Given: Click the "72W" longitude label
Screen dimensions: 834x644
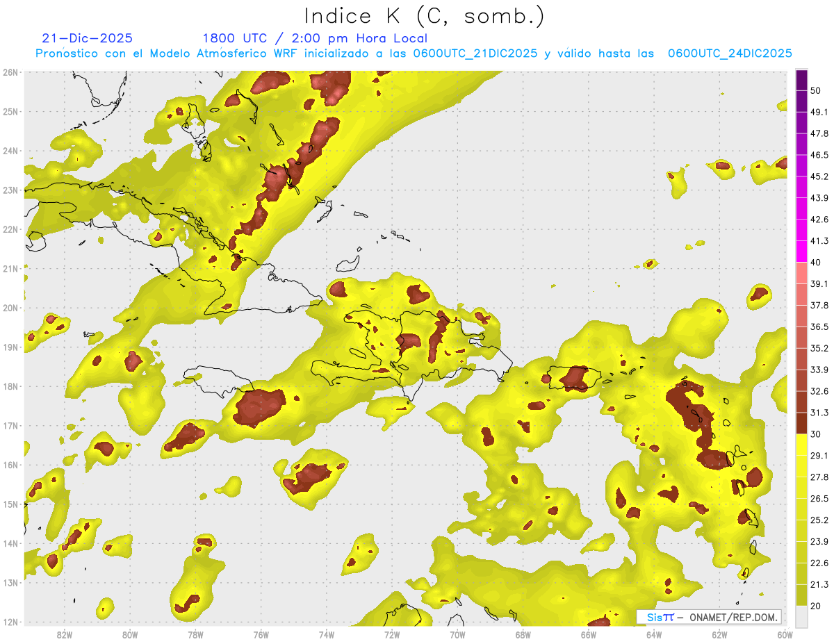Looking at the screenshot, I should [392, 634].
